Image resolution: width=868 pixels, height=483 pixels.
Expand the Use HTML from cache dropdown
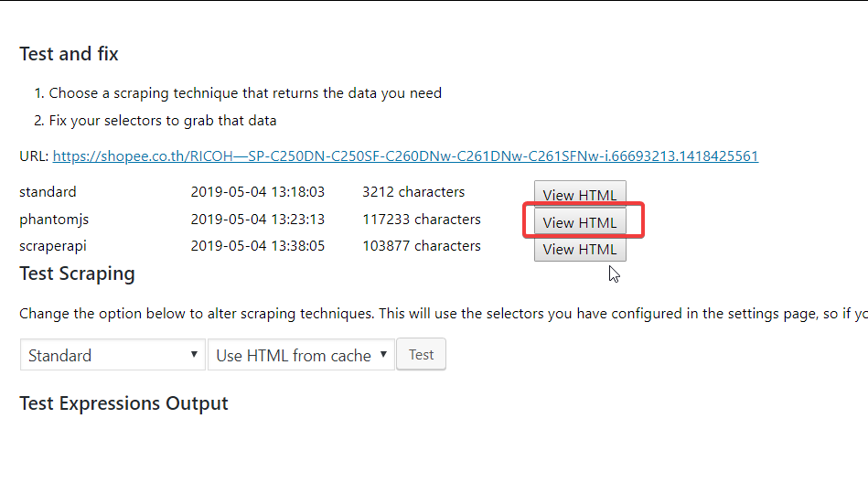301,355
